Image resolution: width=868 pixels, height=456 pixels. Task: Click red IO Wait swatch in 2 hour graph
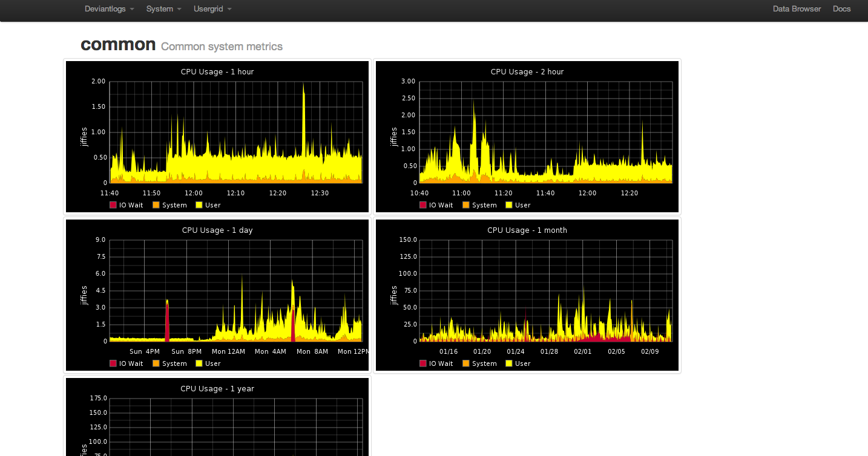[422, 205]
